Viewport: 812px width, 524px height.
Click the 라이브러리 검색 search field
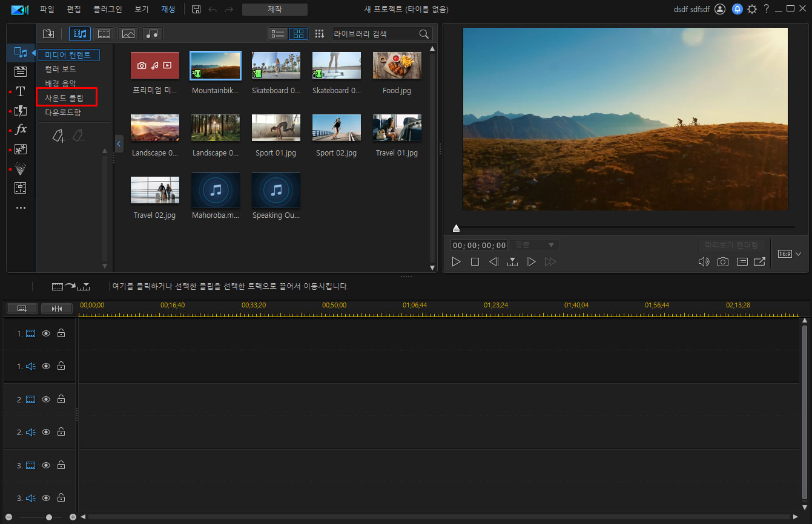pyautogui.click(x=374, y=34)
